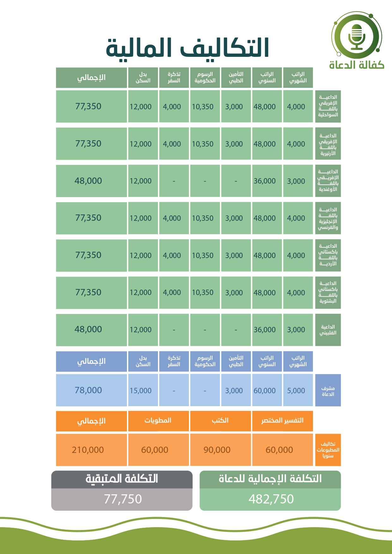Click the التكلفة الإجمالية للدعاة heading
392x554 pixels.
(270, 479)
